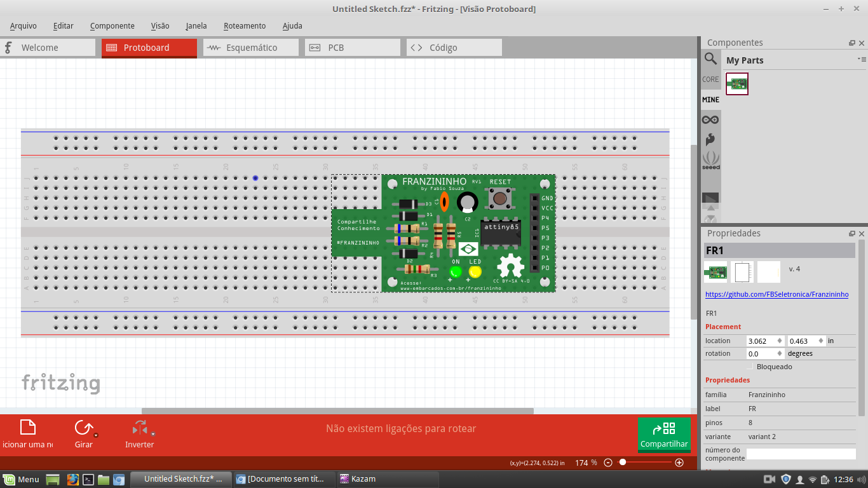
Task: Expand the Girar rotation options arrow
Action: (x=96, y=436)
